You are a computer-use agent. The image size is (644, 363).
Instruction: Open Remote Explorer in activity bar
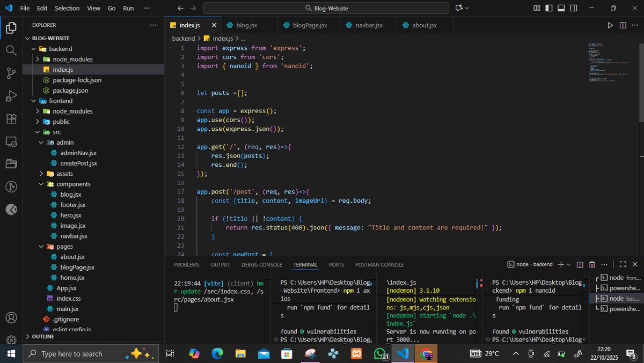[x=11, y=142]
